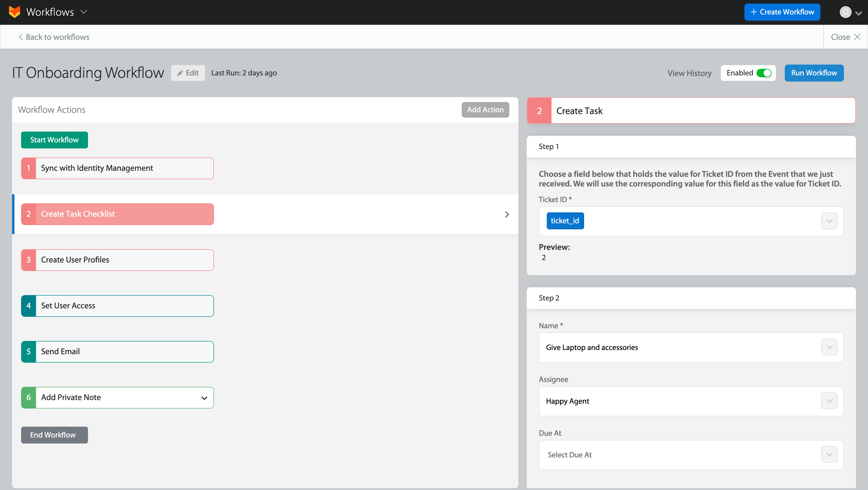Click the Run Workflow button icon

click(x=814, y=73)
